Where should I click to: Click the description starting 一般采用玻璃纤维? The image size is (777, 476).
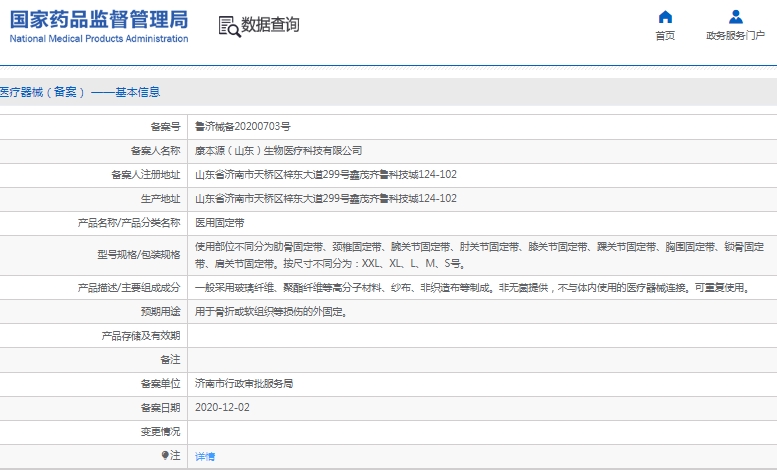click(473, 288)
